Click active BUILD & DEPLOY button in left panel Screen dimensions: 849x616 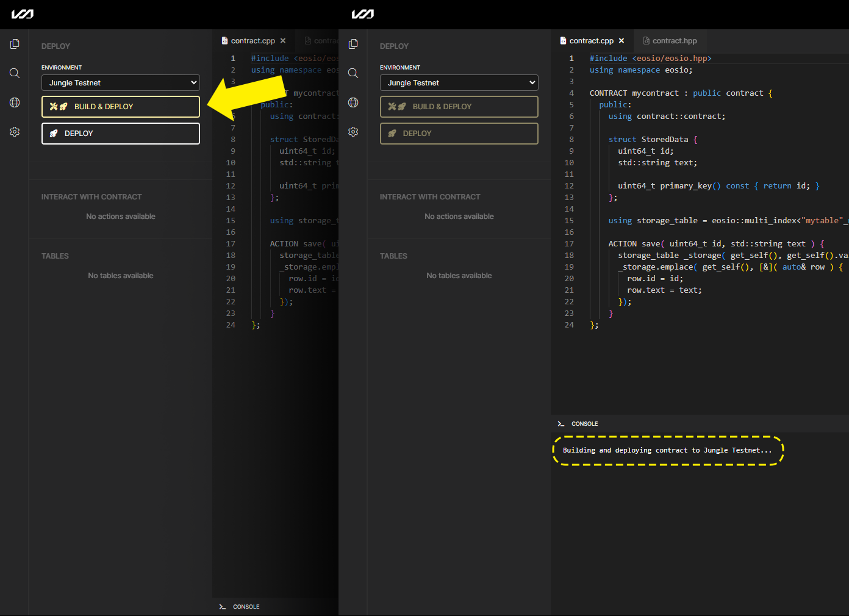pos(121,107)
